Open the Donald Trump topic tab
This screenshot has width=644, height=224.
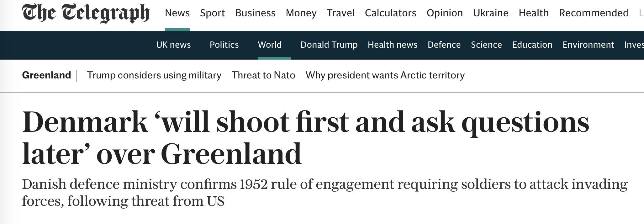click(x=329, y=45)
